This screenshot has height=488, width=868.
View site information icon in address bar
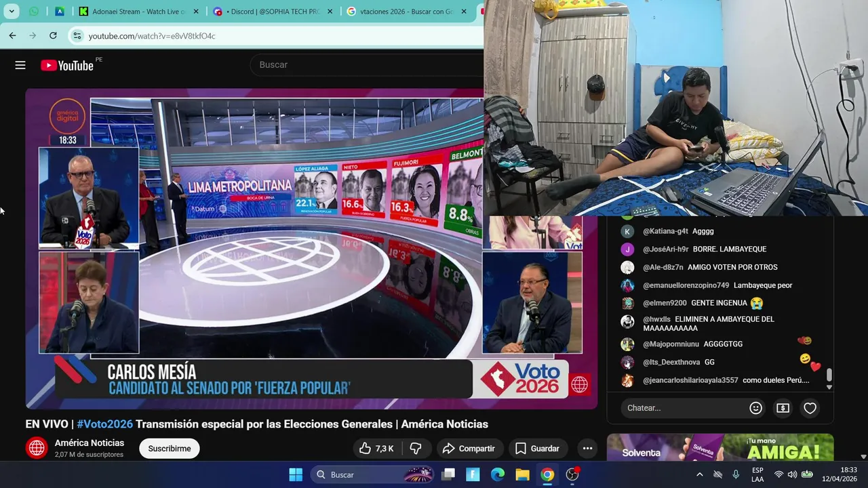[x=77, y=35]
